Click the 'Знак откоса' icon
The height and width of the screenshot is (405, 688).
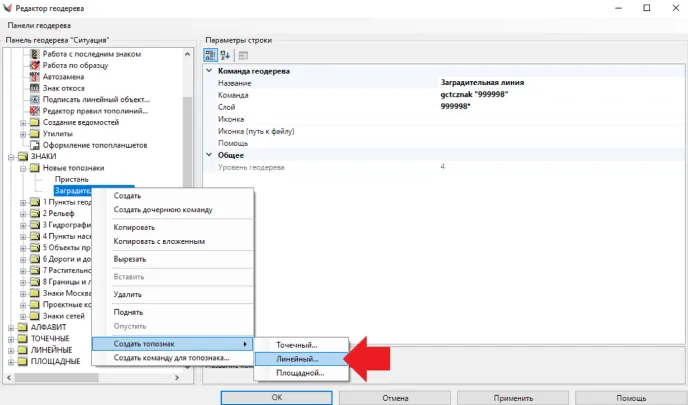click(35, 88)
